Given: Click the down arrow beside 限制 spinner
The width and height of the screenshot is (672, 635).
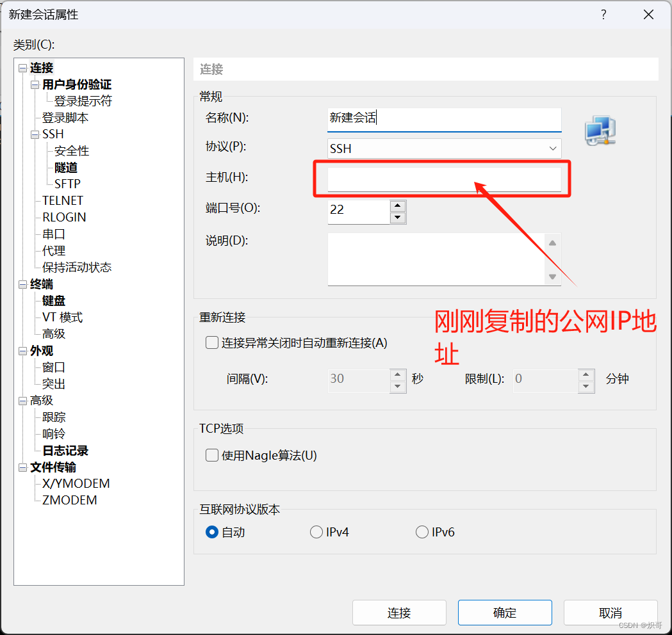Looking at the screenshot, I should click(586, 386).
